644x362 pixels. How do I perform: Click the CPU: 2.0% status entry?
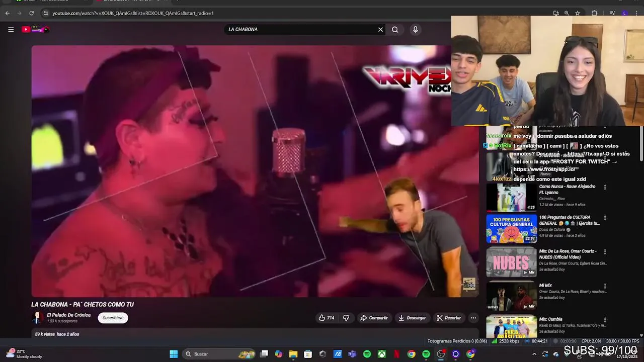pos(591,341)
